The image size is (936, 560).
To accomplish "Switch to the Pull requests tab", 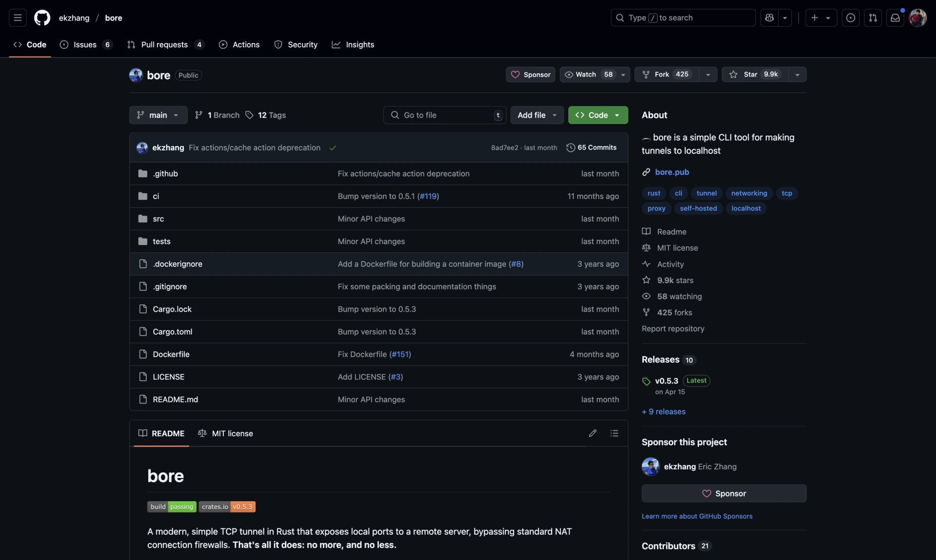I will coord(165,44).
